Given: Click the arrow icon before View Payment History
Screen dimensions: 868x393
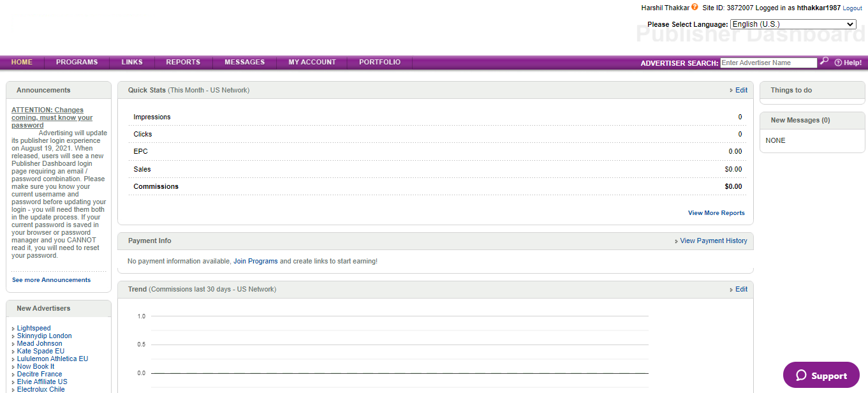Looking at the screenshot, I should [x=676, y=241].
